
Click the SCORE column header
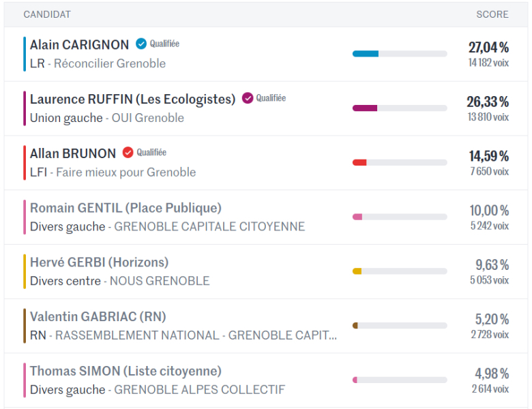(492, 14)
